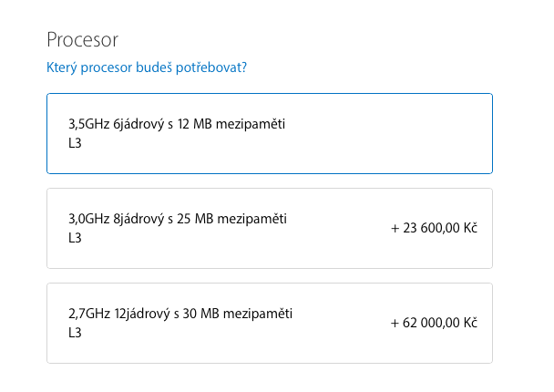Click L3 text in the 6-core option
Viewport: 554px width, 392px height.
76,143
